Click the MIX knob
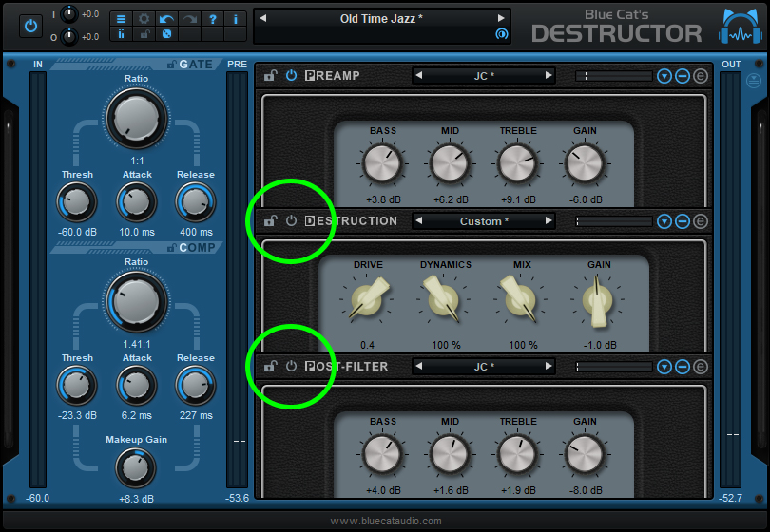The height and width of the screenshot is (532, 770). coord(521,300)
